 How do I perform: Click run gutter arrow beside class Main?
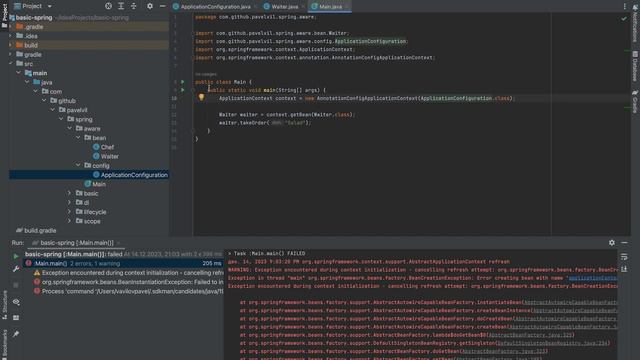tap(182, 82)
